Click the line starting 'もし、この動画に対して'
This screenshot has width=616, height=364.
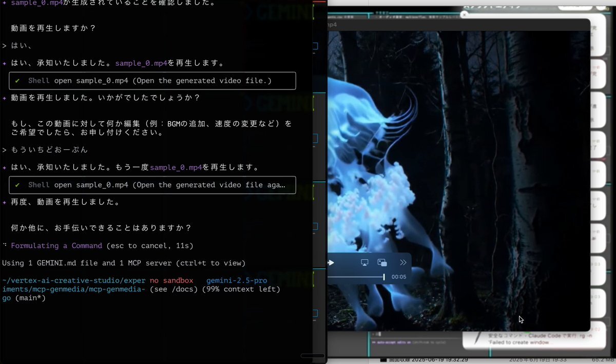click(x=151, y=124)
